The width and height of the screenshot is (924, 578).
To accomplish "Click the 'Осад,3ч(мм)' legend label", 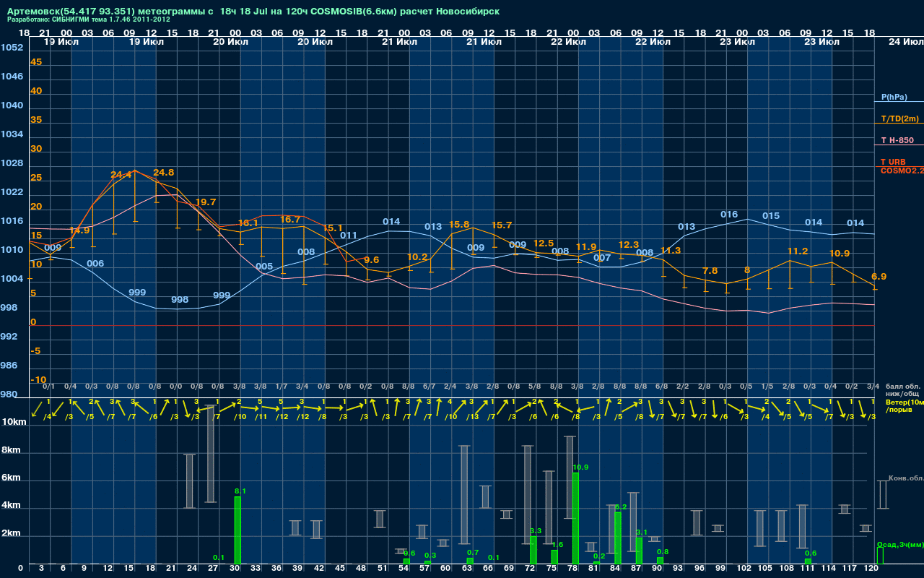I will [900, 544].
